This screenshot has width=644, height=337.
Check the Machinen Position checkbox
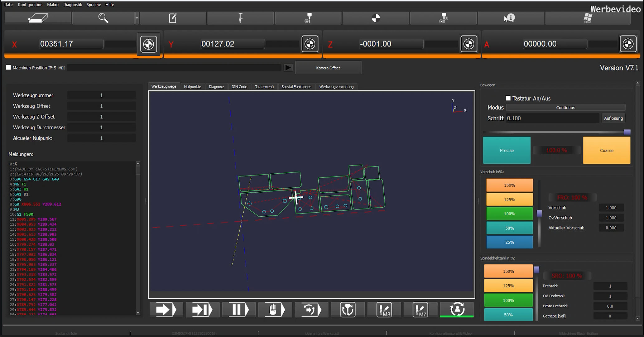click(x=8, y=67)
